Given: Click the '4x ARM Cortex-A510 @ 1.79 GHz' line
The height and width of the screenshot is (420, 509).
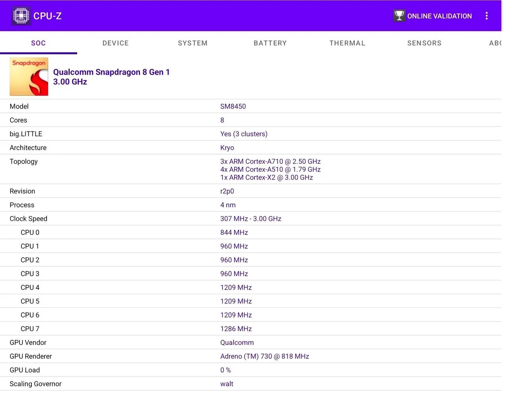Looking at the screenshot, I should tap(270, 169).
